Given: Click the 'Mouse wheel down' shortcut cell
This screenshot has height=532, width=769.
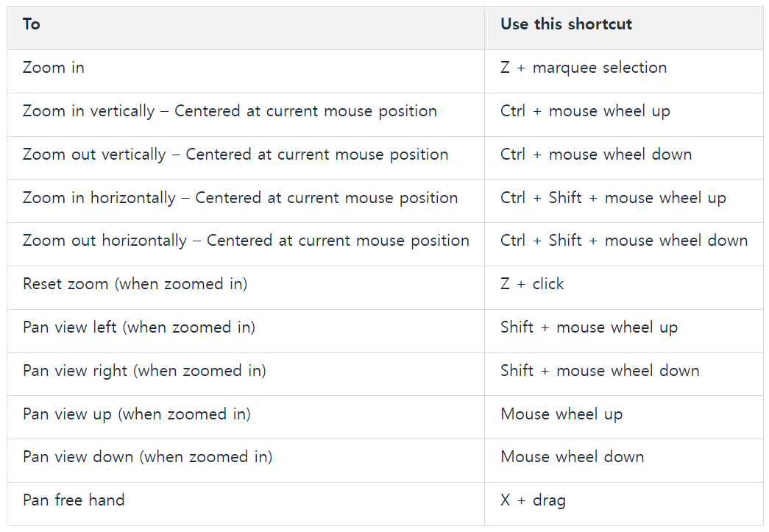Looking at the screenshot, I should (x=572, y=457).
